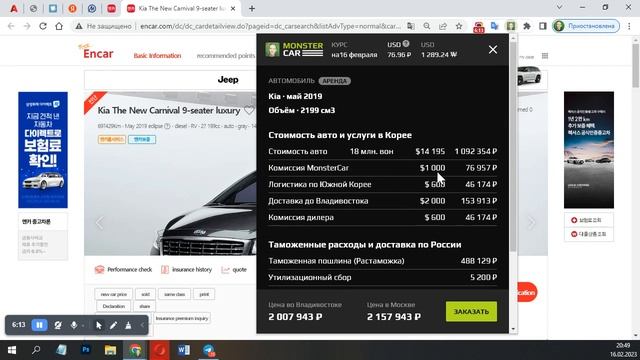Collapse the recorder toolbar chevron
This screenshot has width=640, height=360.
tap(142, 325)
